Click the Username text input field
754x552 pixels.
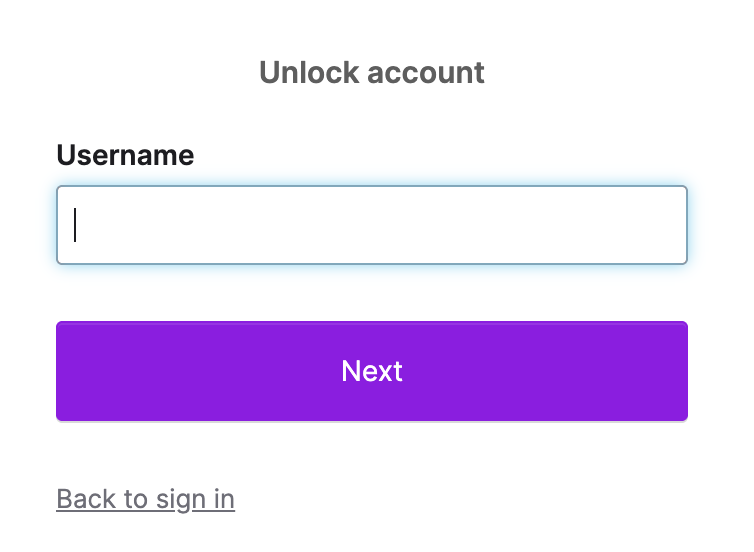tap(371, 225)
